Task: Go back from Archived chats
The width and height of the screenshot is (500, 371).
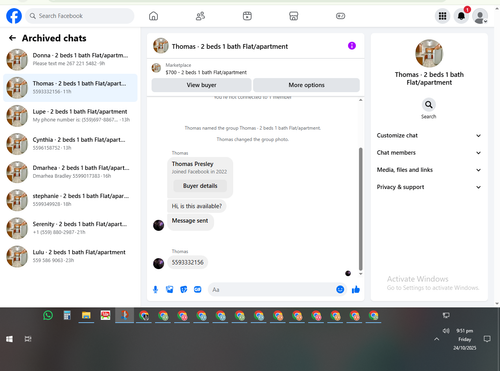Action: 12,38
